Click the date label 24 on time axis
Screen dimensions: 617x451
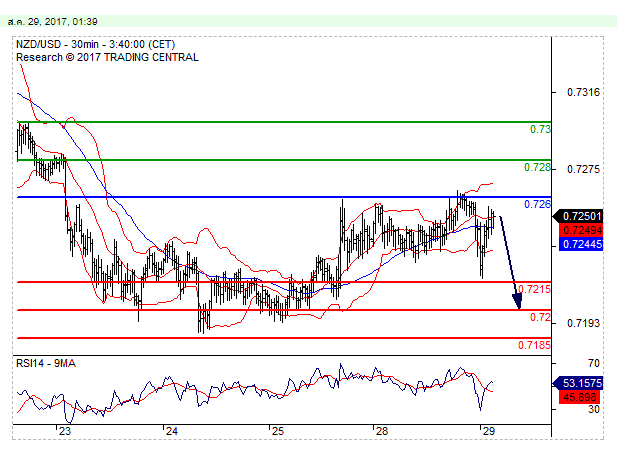(172, 431)
